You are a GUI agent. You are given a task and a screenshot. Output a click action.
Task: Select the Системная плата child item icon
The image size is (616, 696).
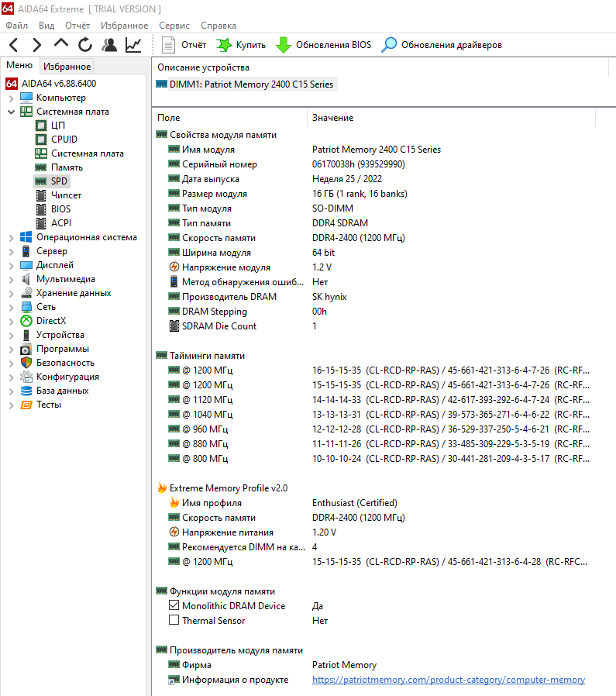pyautogui.click(x=41, y=153)
